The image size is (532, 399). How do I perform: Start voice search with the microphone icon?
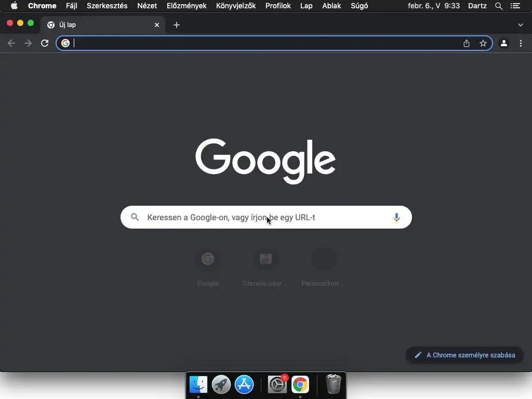(x=396, y=217)
